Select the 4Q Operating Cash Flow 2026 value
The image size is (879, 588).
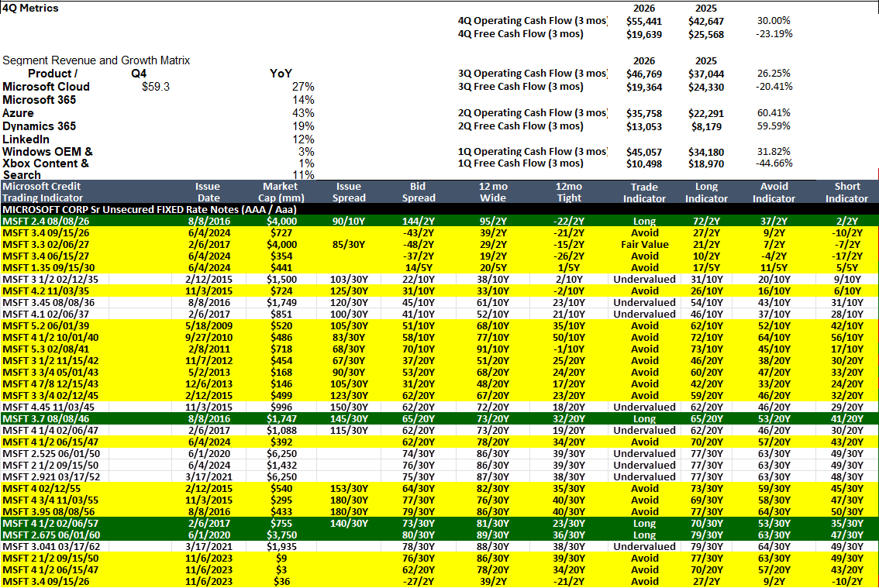coord(644,21)
